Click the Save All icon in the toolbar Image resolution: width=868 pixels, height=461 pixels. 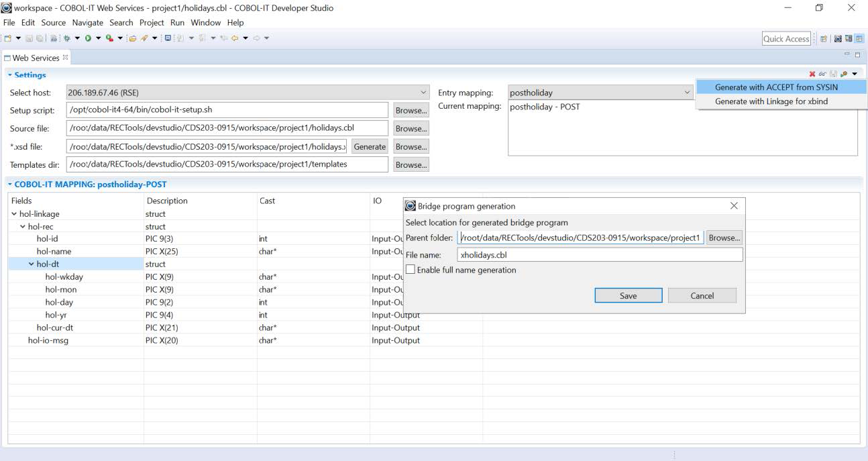[40, 38]
